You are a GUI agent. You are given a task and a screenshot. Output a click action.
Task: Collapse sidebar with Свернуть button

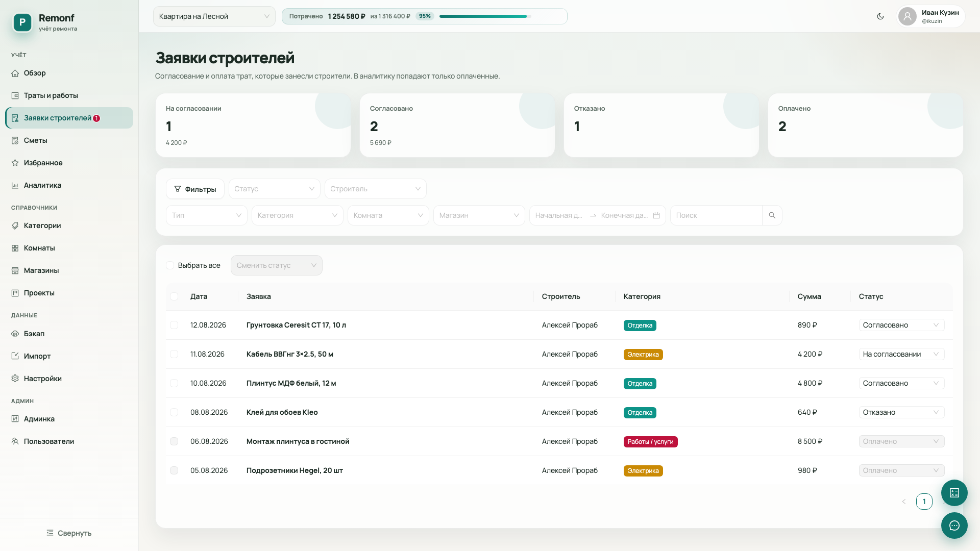tap(69, 533)
